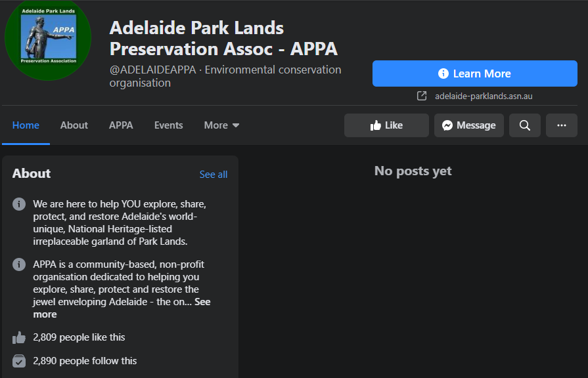
Task: Open the Events tab
Action: pyautogui.click(x=168, y=125)
